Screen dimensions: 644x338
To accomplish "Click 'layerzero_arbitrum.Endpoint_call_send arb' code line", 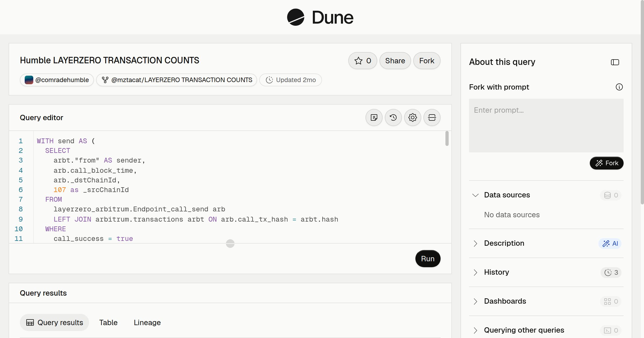I will tap(139, 209).
